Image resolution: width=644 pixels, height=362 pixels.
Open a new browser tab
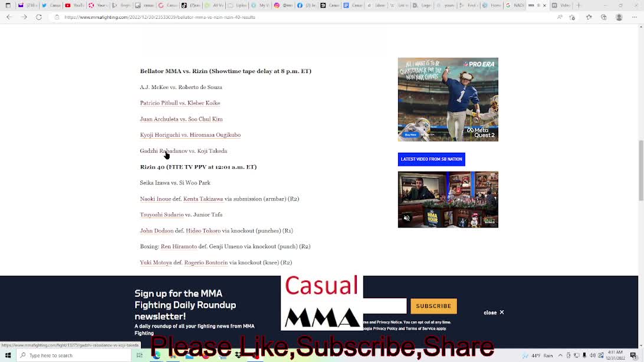coord(579,5)
